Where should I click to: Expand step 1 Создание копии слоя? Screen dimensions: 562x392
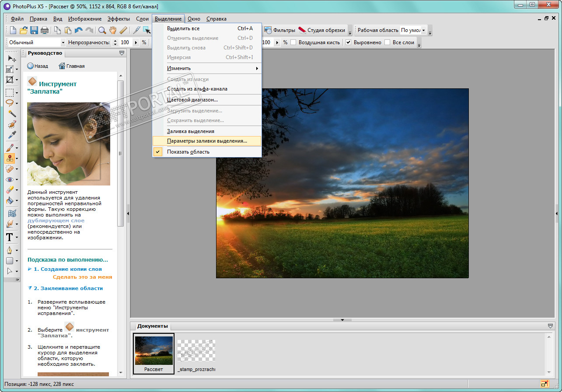67,269
